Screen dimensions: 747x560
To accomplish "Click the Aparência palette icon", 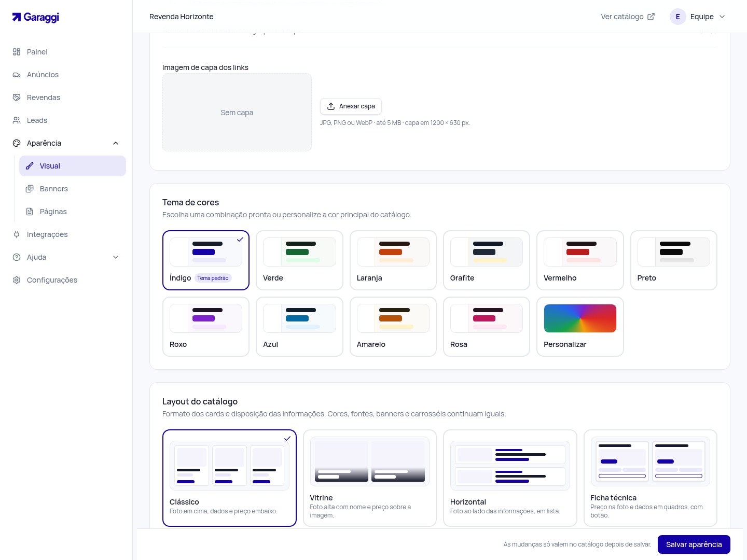I will pos(17,143).
